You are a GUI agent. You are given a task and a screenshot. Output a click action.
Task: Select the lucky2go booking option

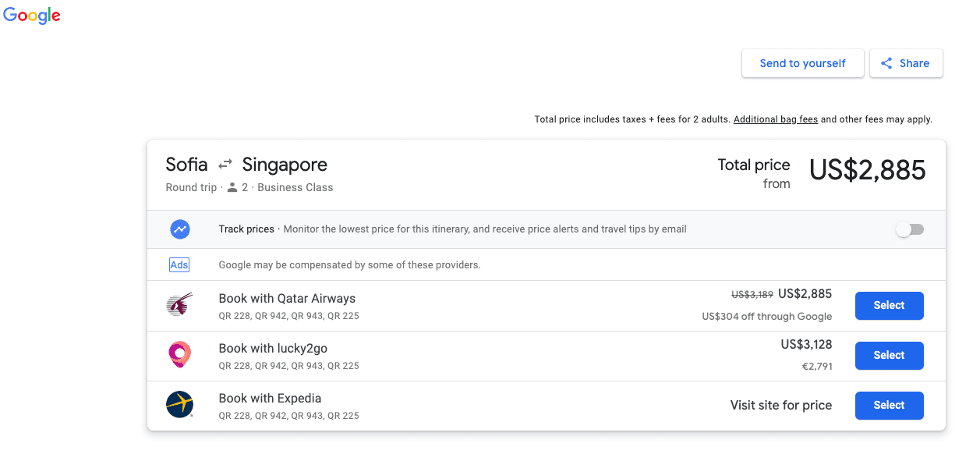[890, 356]
